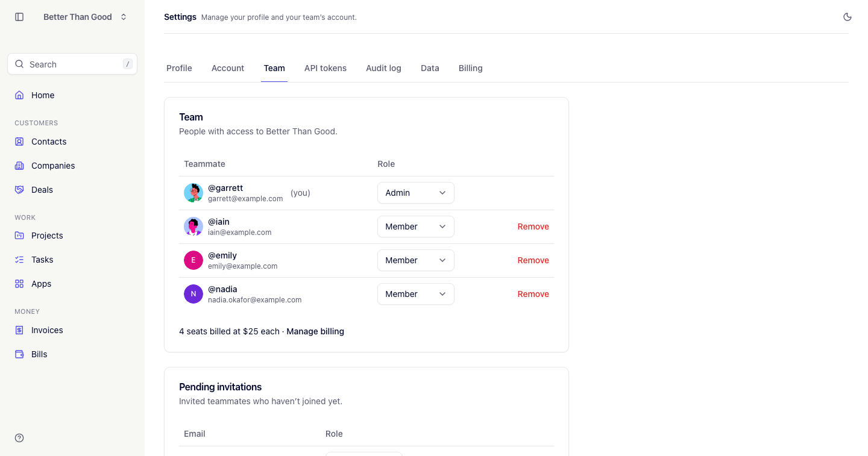868x456 pixels.
Task: Remove iain from the team
Action: coord(533,226)
